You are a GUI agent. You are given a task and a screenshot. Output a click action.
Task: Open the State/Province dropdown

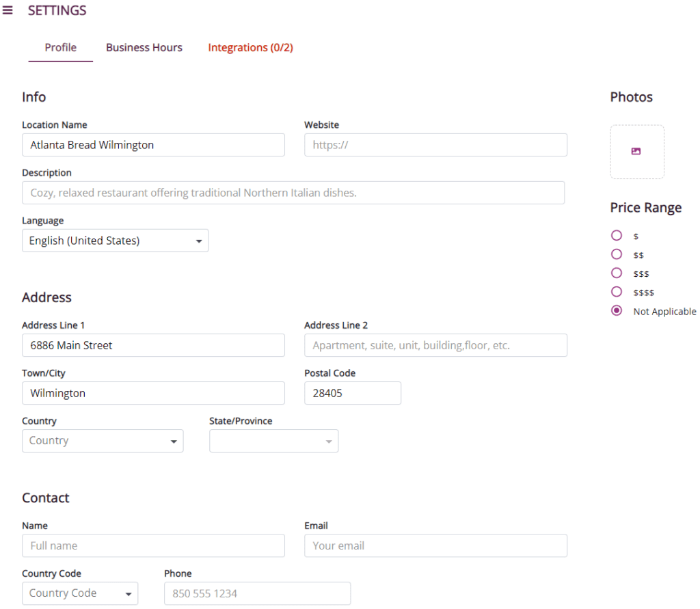pos(273,442)
